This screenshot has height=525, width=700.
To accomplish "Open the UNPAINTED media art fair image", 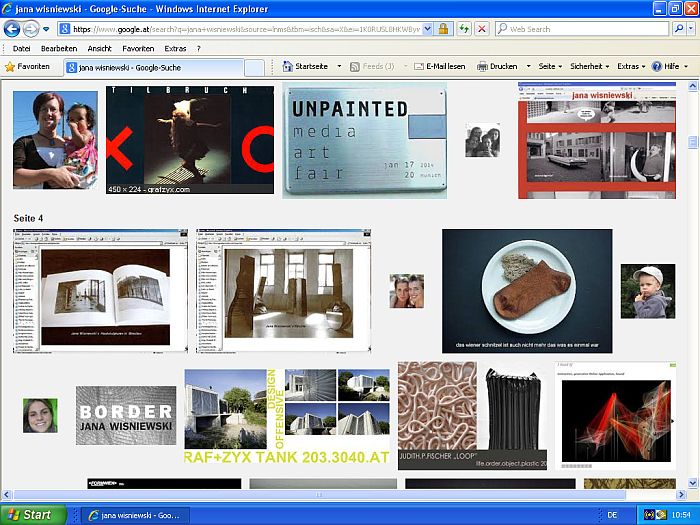I will [364, 140].
